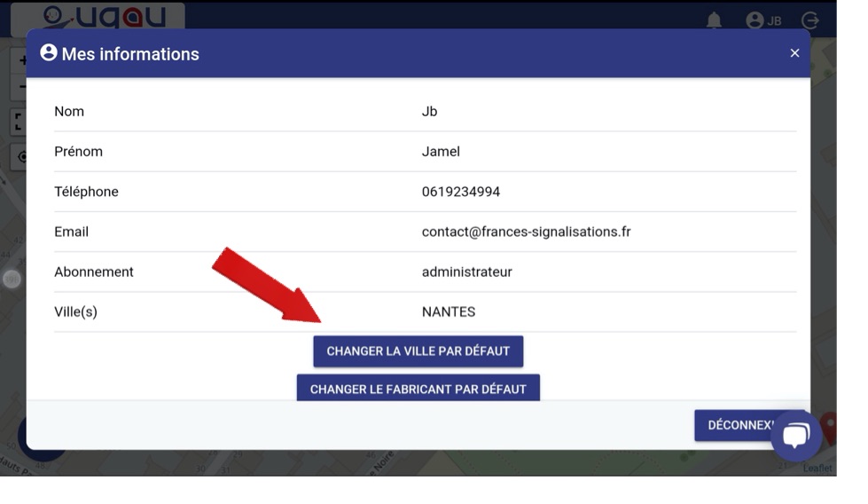
Task: Click the administrateur subscription value
Action: click(x=466, y=272)
